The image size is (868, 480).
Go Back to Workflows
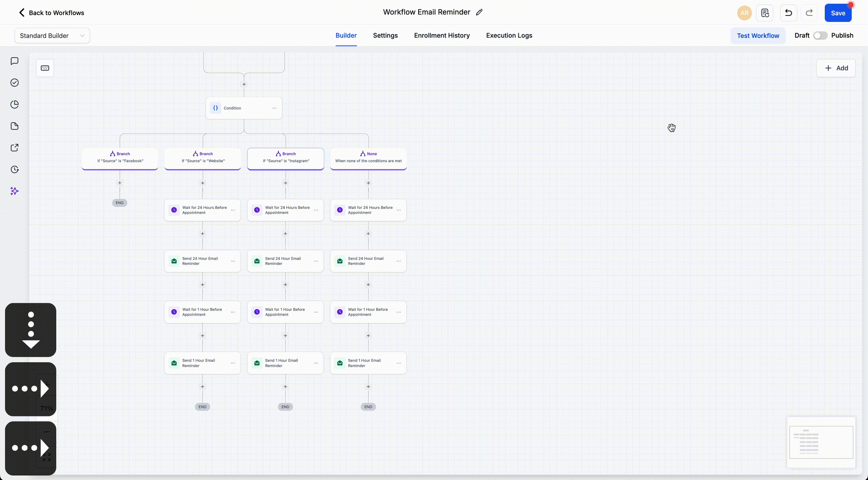(x=51, y=13)
